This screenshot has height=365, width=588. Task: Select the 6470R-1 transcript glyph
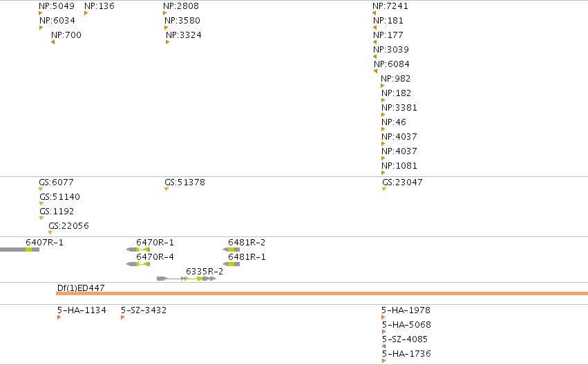click(138, 250)
